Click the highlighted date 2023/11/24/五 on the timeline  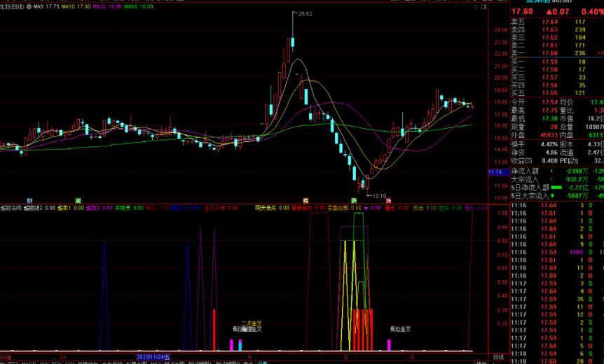click(x=153, y=357)
